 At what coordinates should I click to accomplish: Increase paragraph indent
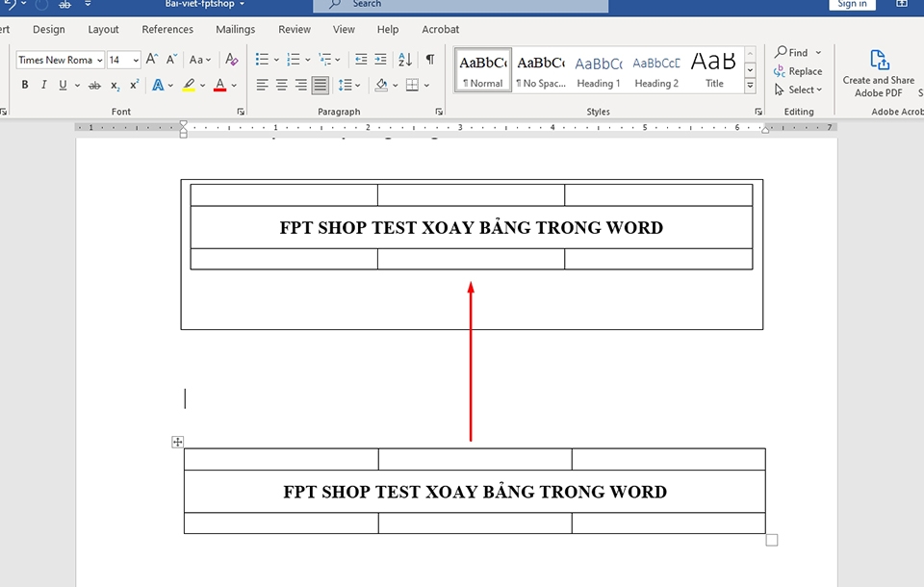[x=379, y=59]
